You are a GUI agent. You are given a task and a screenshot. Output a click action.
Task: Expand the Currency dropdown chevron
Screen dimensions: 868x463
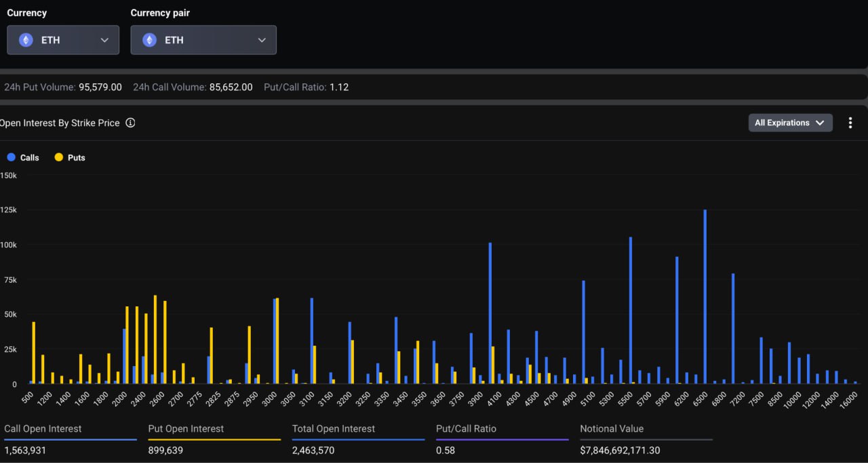[x=104, y=40]
